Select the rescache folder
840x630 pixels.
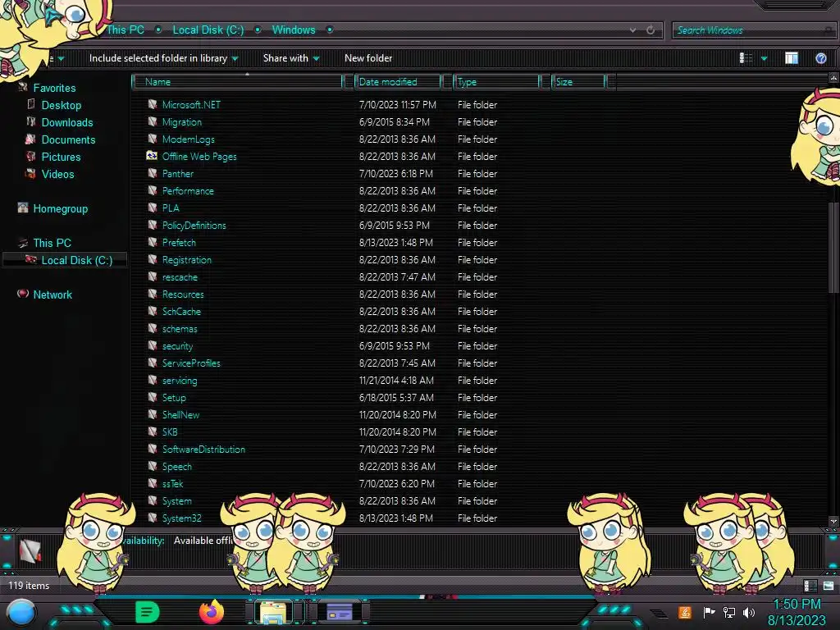pyautogui.click(x=180, y=277)
